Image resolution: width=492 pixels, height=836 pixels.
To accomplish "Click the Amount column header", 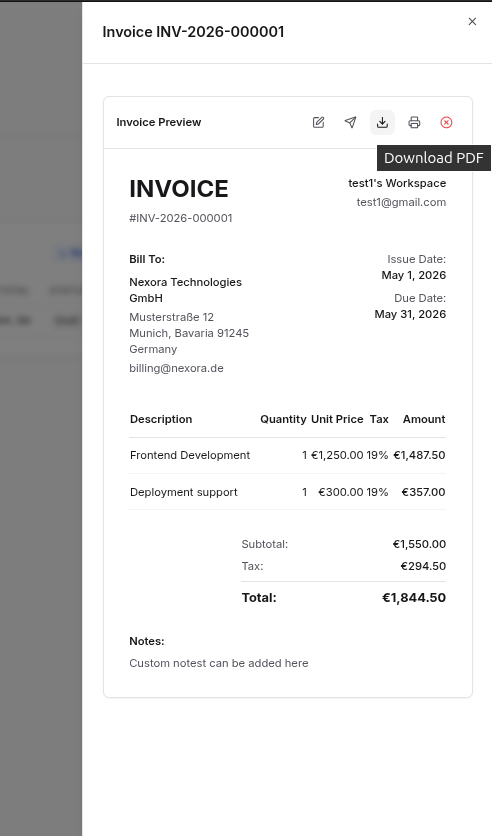I will pos(424,419).
